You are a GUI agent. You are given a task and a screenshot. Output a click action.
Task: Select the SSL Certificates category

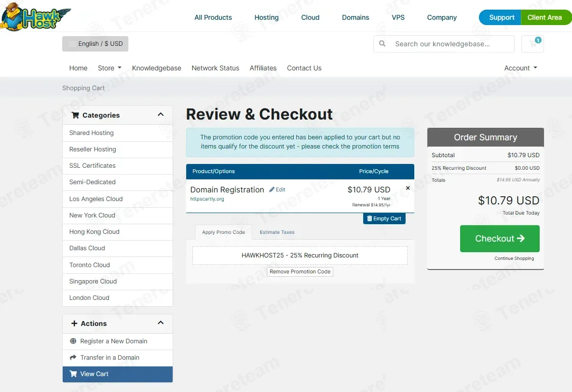[118, 166]
